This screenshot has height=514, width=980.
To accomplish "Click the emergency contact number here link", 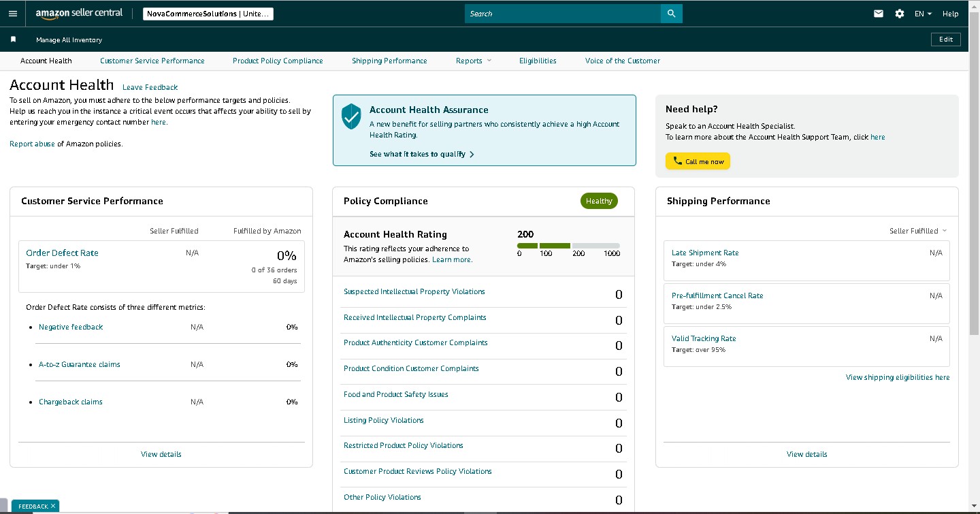I will [x=159, y=122].
